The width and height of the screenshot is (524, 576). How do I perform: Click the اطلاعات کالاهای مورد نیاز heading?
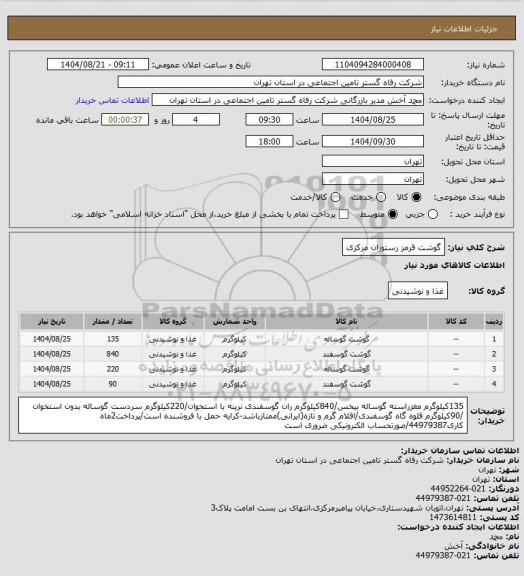coord(454,265)
